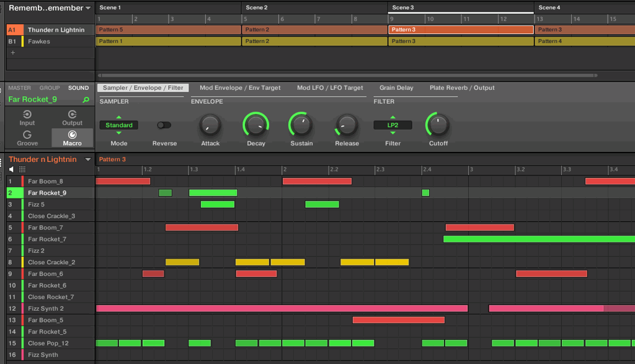Open the LP2 filter type selector
Screen dimensions: 635x364
click(393, 125)
